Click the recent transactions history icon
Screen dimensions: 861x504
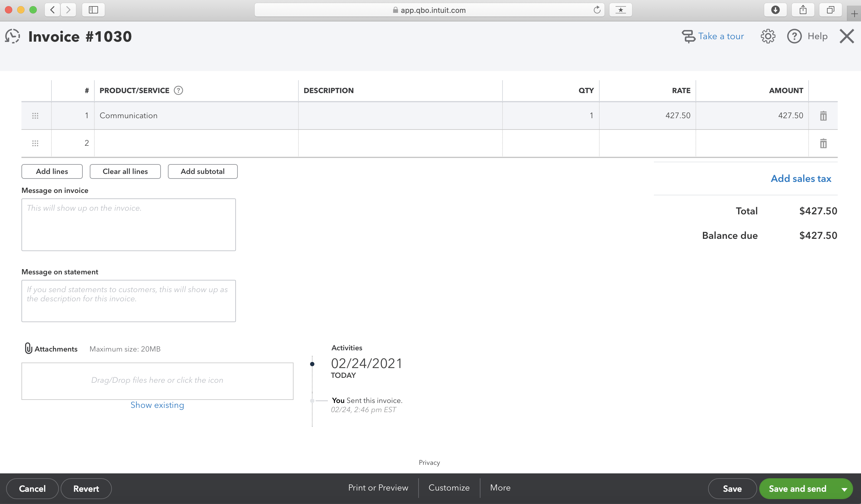[x=12, y=36]
